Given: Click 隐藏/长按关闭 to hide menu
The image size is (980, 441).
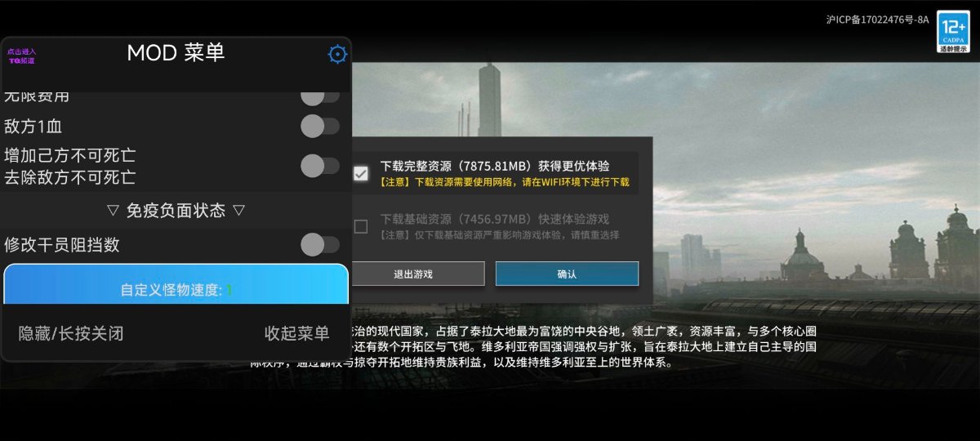Looking at the screenshot, I should (x=71, y=333).
